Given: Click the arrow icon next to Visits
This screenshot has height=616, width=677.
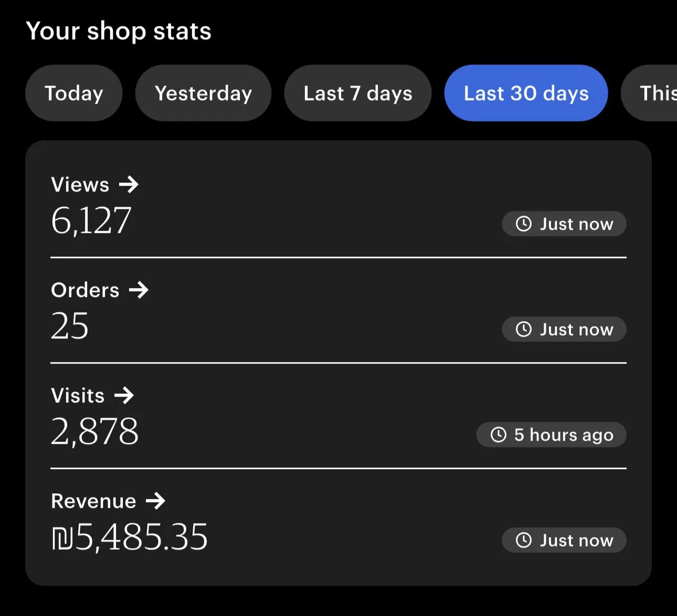Looking at the screenshot, I should tap(124, 396).
